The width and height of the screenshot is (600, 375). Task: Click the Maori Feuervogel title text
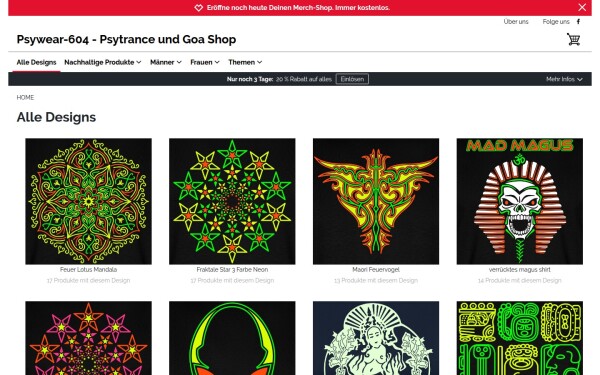tap(376, 270)
